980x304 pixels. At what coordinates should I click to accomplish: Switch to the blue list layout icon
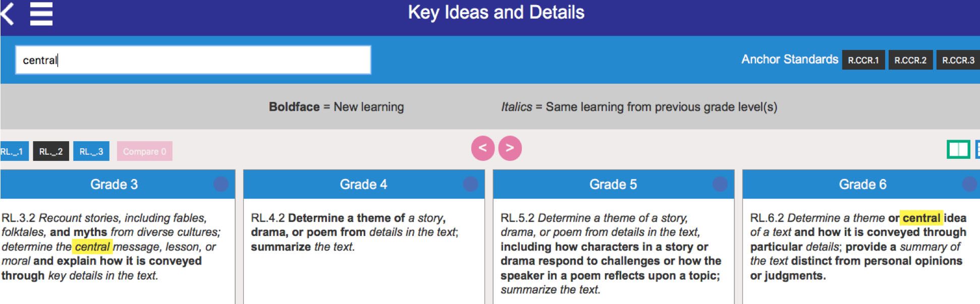pos(977,150)
